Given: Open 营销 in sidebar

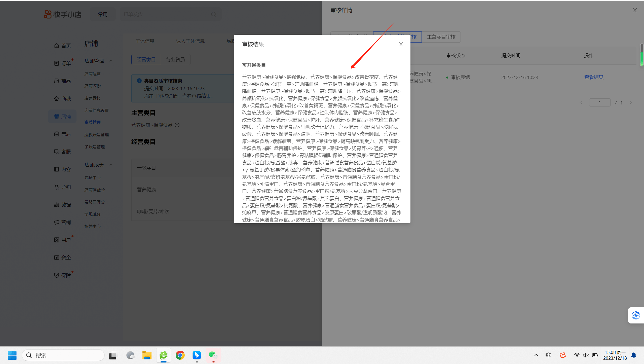Looking at the screenshot, I should pyautogui.click(x=62, y=222).
